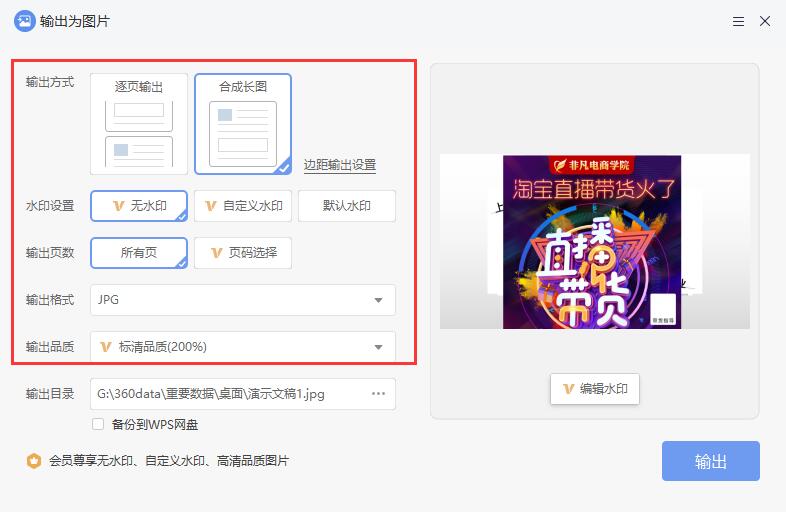Open the 输出格式 JPG dropdown

(x=243, y=300)
